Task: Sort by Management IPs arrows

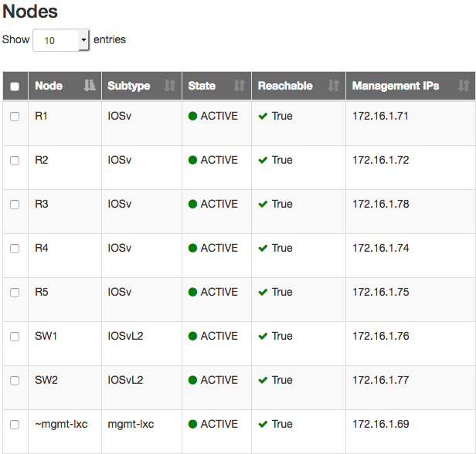Action: tap(464, 86)
